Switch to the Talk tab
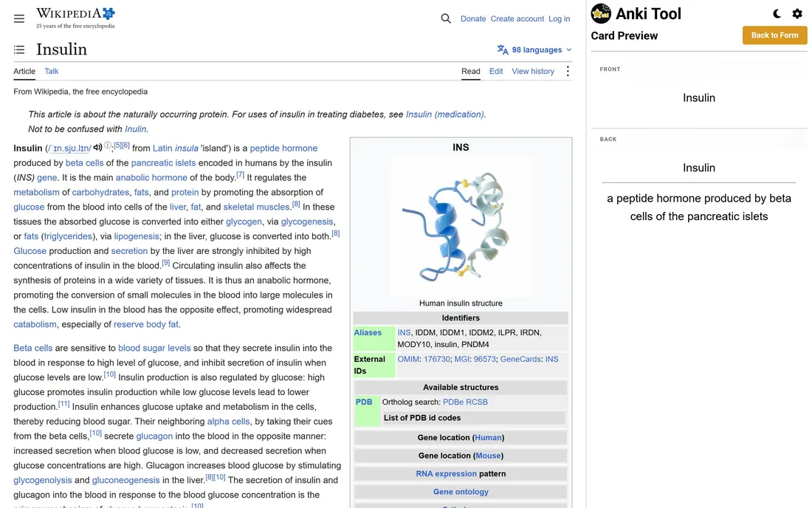The image size is (812, 508). pyautogui.click(x=51, y=72)
